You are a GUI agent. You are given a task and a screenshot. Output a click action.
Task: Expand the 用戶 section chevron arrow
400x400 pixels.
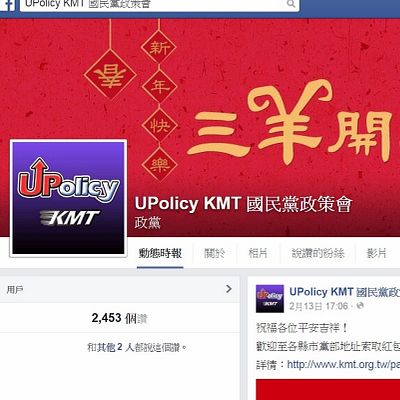(x=229, y=289)
